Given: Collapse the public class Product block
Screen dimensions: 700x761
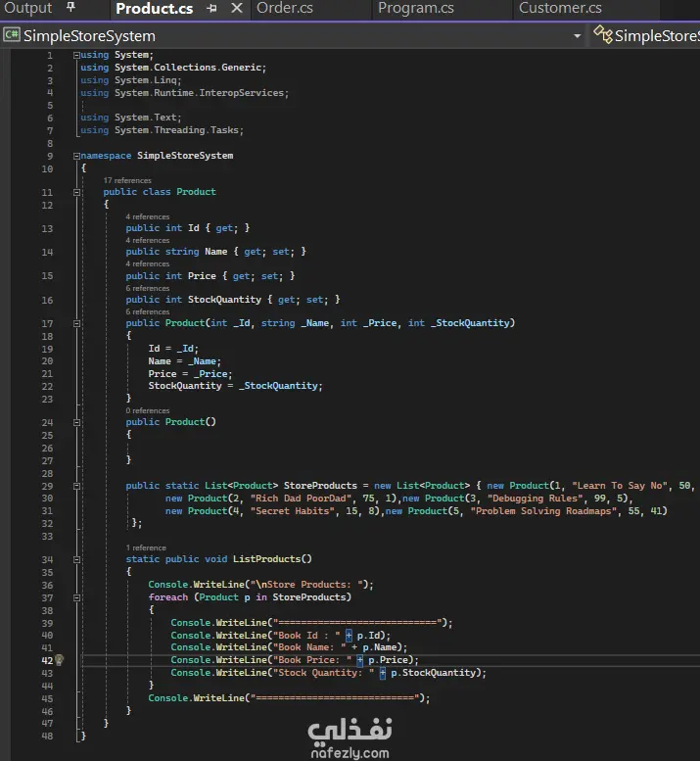Looking at the screenshot, I should point(76,193).
